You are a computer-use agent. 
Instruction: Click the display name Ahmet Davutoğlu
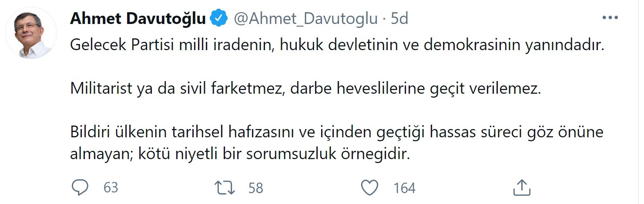pyautogui.click(x=138, y=19)
